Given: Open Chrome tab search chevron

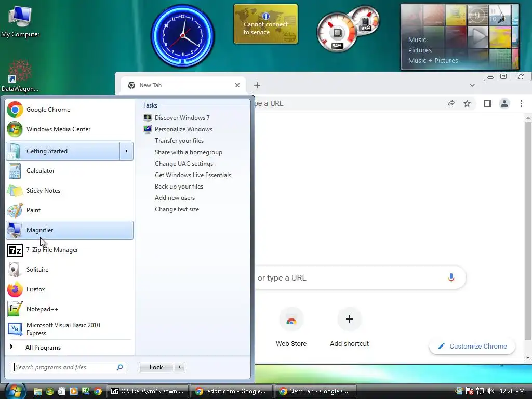Looking at the screenshot, I should point(472,85).
